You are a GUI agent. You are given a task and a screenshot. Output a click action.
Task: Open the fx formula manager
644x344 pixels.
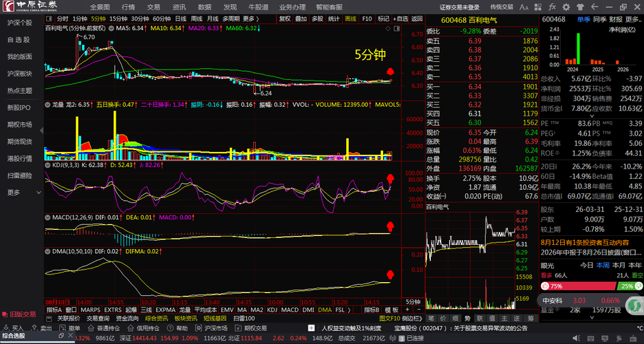pos(552,7)
